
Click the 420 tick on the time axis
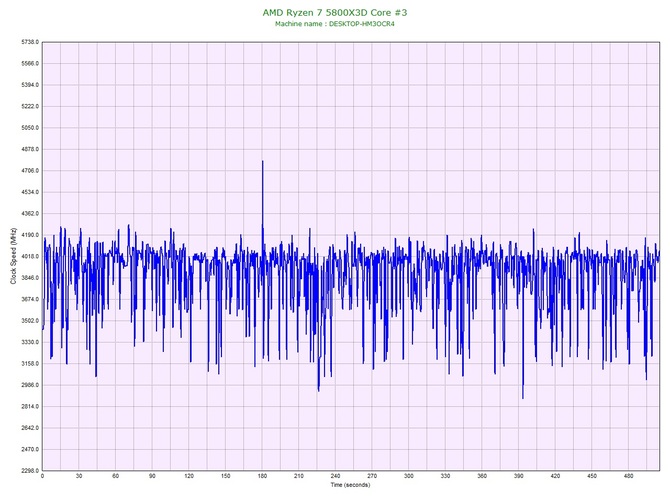[555, 476]
